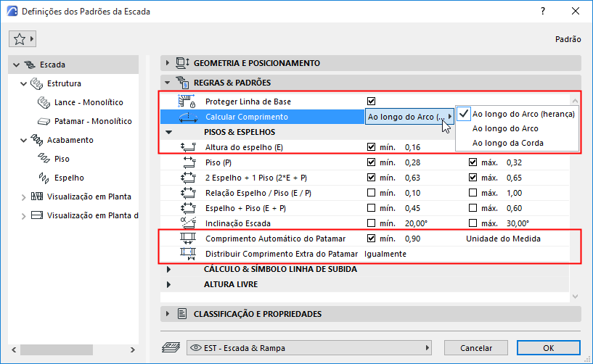This screenshot has height=364, width=593.
Task: Click the Padrão label at top right
Action: (568, 39)
